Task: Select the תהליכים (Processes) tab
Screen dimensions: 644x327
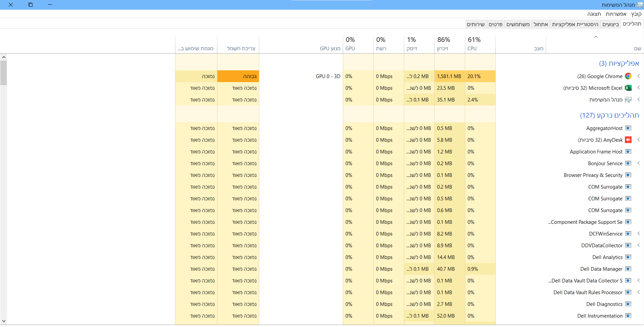Action: [632, 24]
